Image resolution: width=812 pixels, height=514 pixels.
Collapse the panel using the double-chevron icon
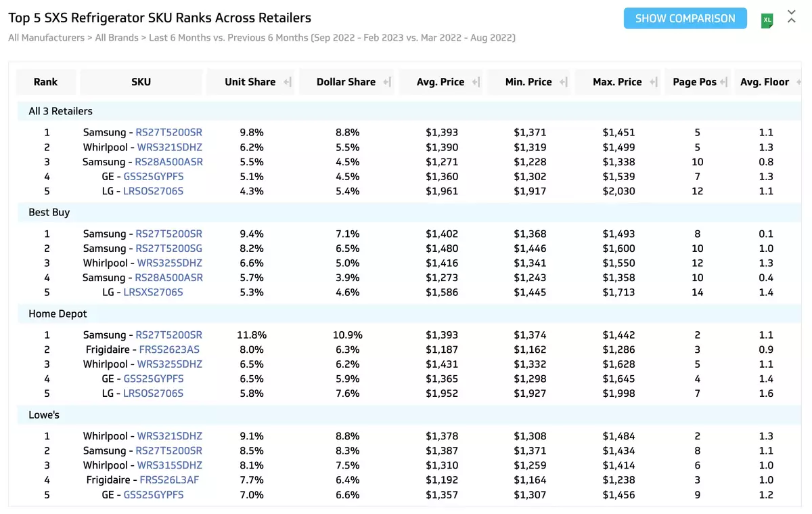792,17
